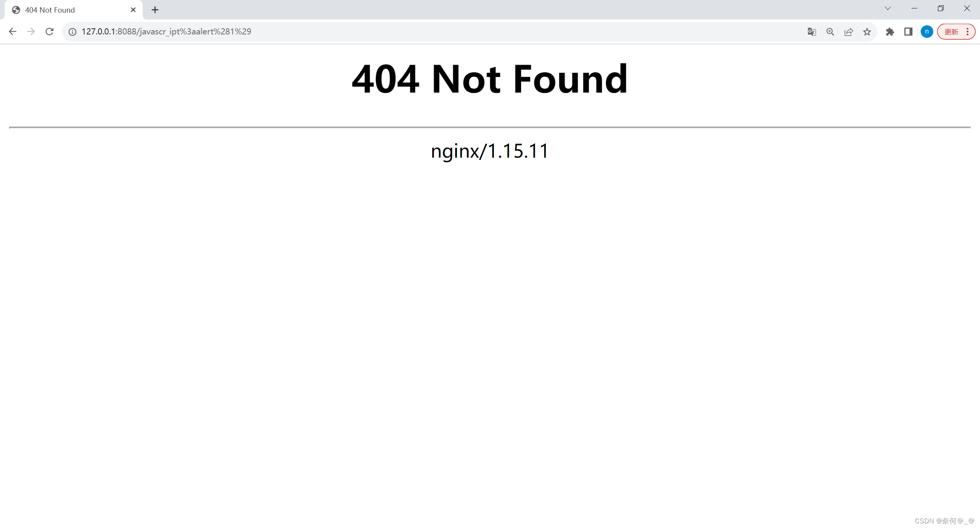Click the reading mode toggle icon
The image size is (980, 528).
[x=908, y=31]
